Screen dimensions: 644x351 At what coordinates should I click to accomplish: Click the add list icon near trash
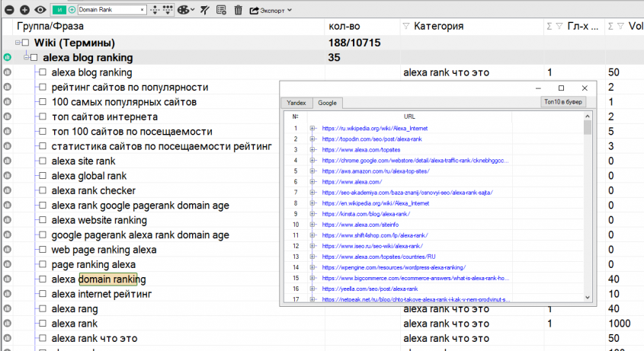click(x=221, y=10)
